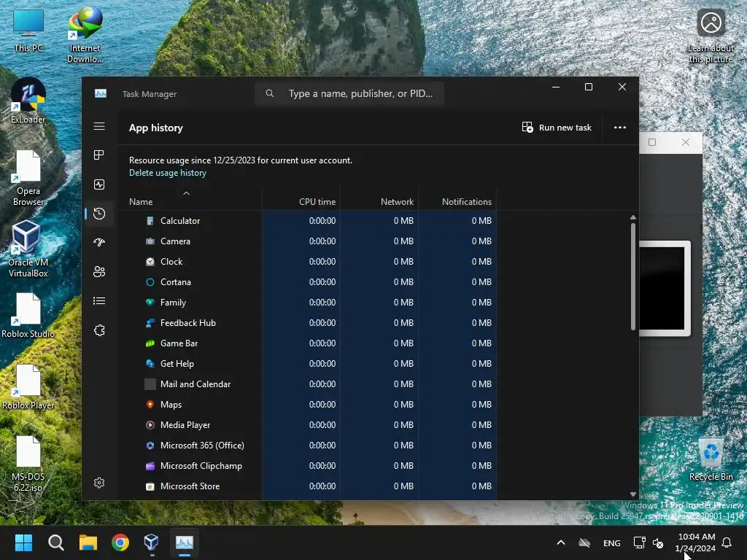Click the Media Player icon in list
Screen dimensions: 747x560
click(x=150, y=425)
